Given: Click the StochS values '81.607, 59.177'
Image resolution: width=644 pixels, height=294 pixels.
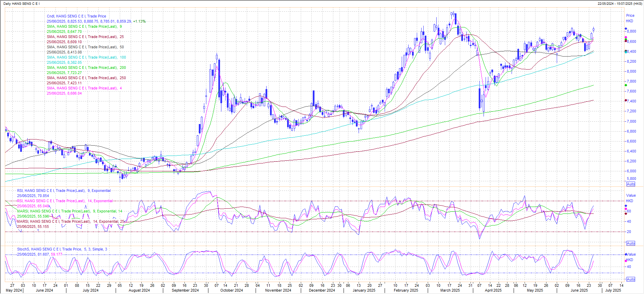Looking at the screenshot, I should coord(49,254).
